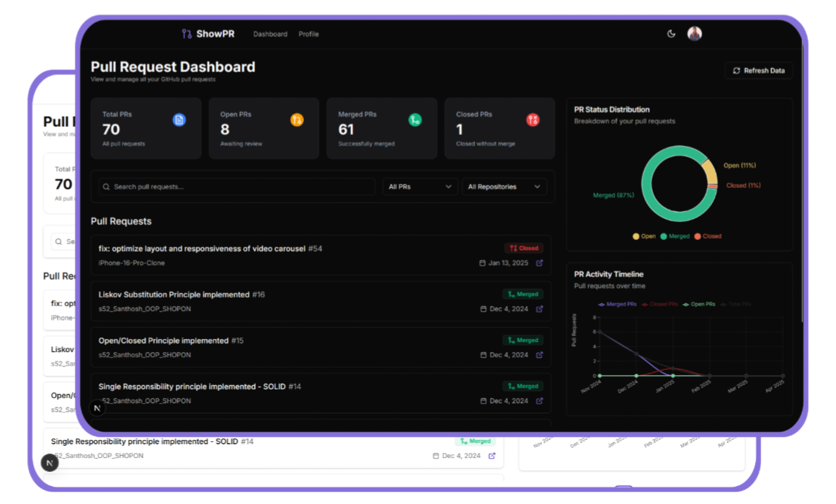Click the Closed (1%) donut chart label
This screenshot has width=836, height=504.
[x=743, y=186]
